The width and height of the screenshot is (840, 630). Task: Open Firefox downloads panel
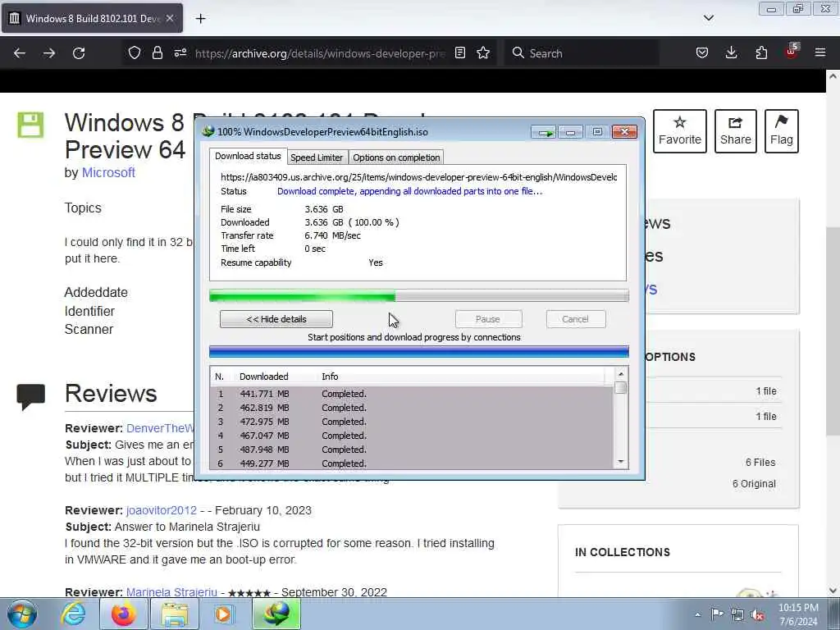point(731,52)
